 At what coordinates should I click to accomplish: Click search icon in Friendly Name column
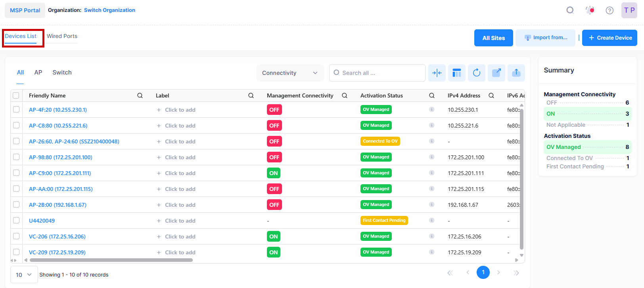(140, 95)
